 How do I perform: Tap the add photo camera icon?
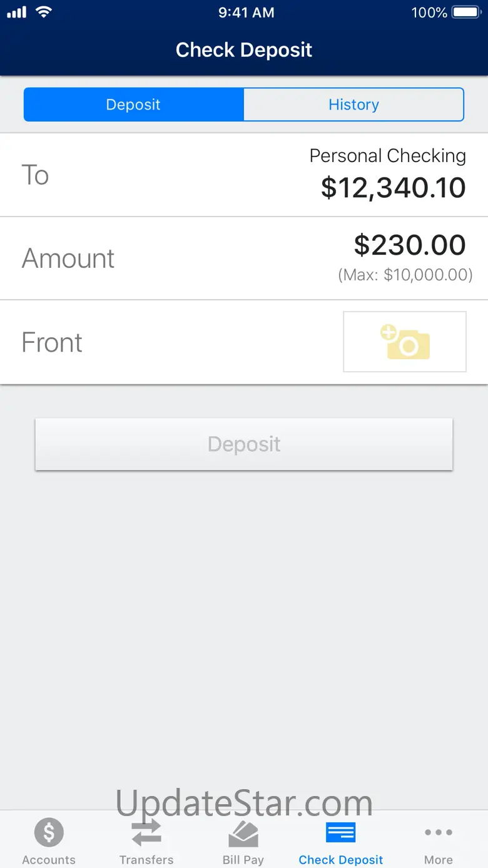[405, 342]
